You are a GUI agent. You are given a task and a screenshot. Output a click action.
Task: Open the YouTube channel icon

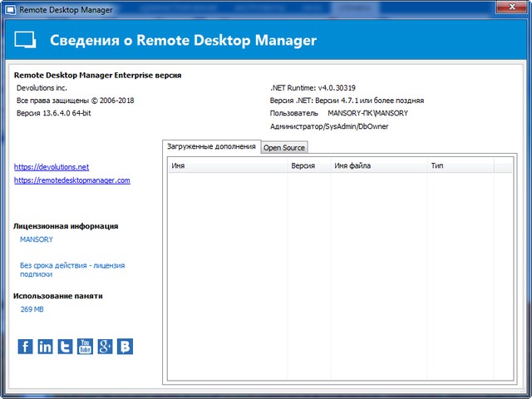[85, 347]
